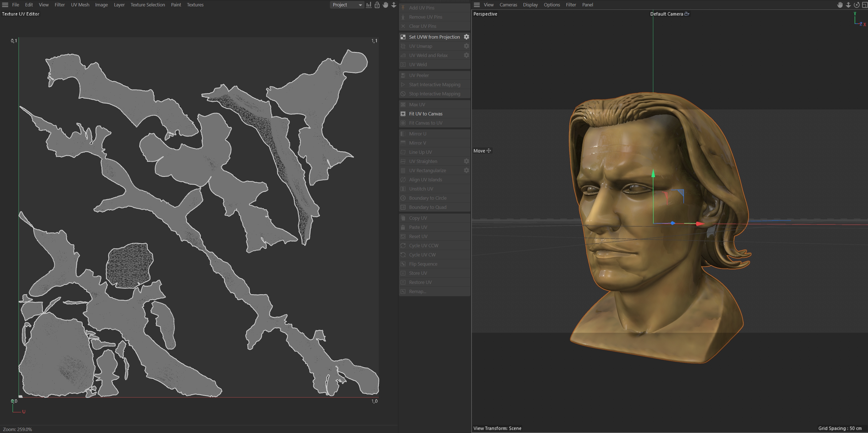Click the UV editor lock icon

tap(377, 5)
